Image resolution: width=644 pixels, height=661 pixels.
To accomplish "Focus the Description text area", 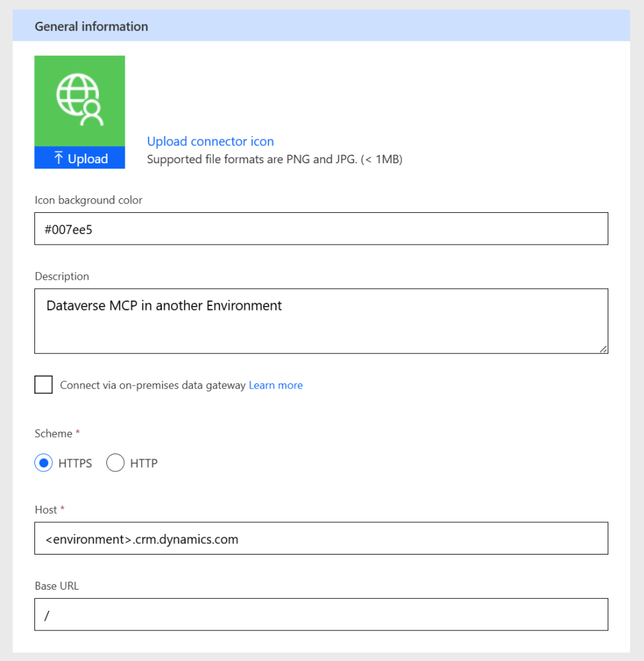I will (321, 321).
